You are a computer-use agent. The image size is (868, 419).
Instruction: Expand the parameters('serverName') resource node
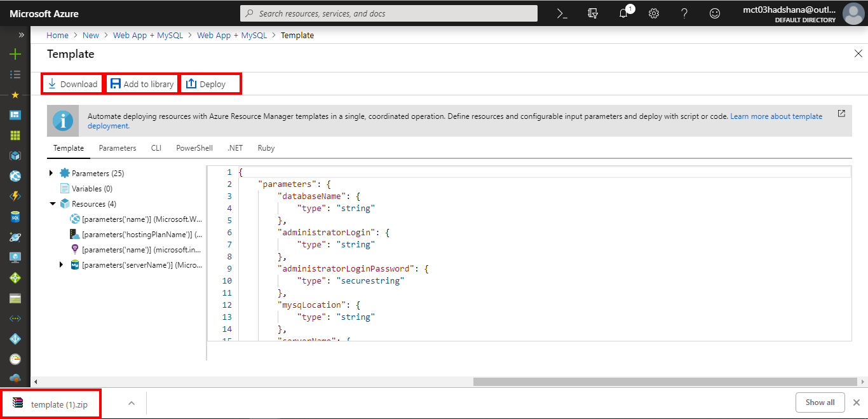click(x=62, y=264)
